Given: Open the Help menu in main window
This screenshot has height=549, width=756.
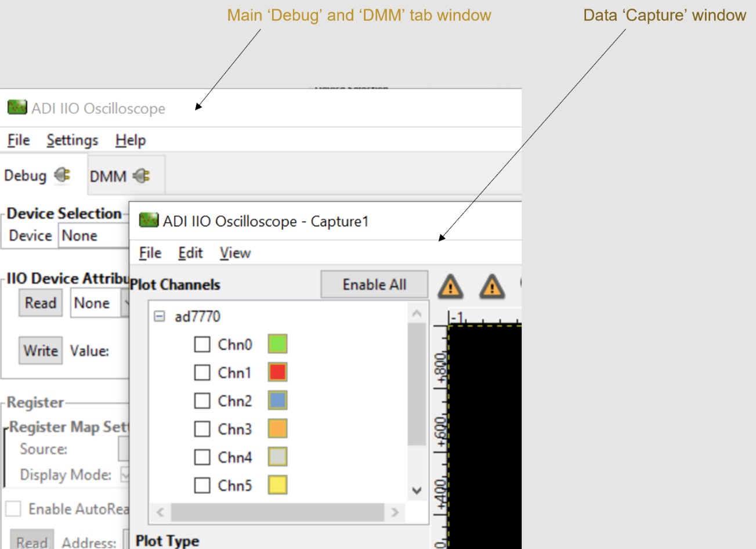Looking at the screenshot, I should (x=131, y=140).
